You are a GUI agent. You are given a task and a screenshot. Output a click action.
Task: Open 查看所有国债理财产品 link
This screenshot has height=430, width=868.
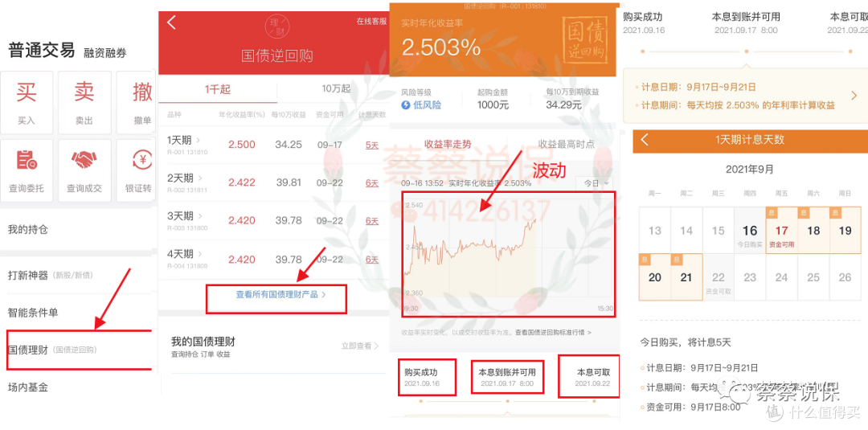click(x=280, y=295)
